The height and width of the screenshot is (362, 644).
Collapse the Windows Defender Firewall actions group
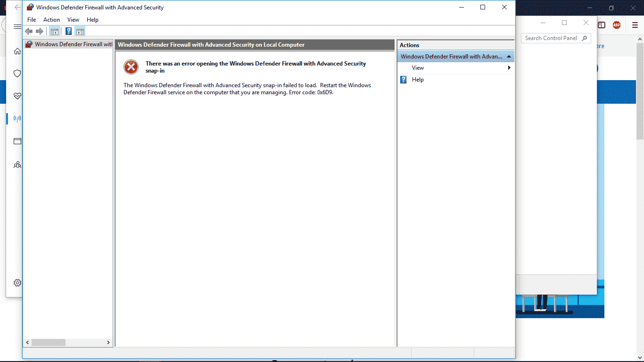coord(509,56)
